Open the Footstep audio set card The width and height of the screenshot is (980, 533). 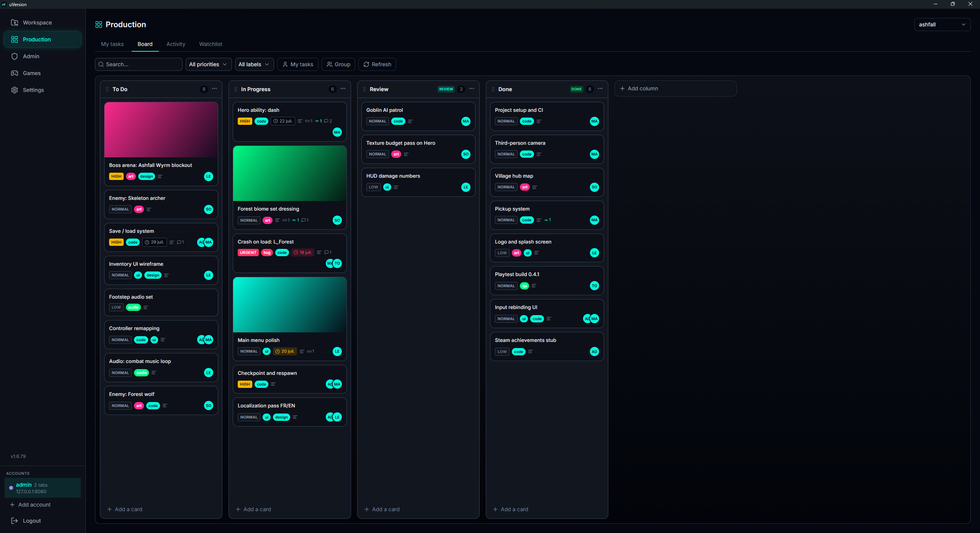coord(161,302)
